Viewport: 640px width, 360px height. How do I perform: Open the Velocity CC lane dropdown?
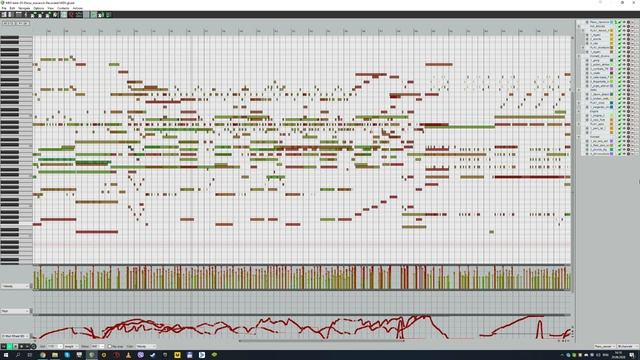[x=15, y=286]
